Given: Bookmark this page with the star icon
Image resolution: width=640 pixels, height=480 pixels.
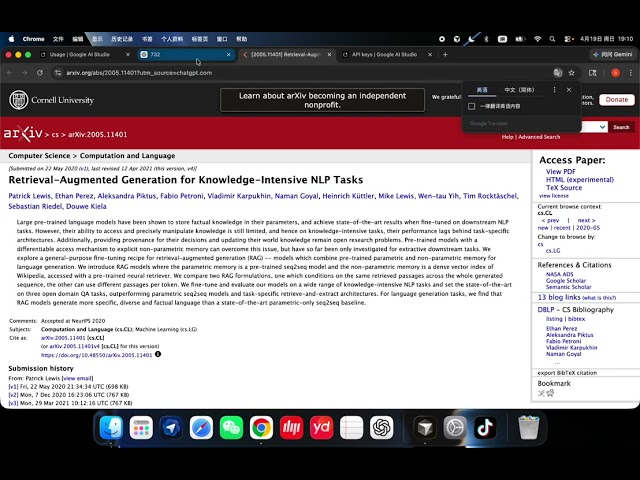Looking at the screenshot, I should [571, 73].
